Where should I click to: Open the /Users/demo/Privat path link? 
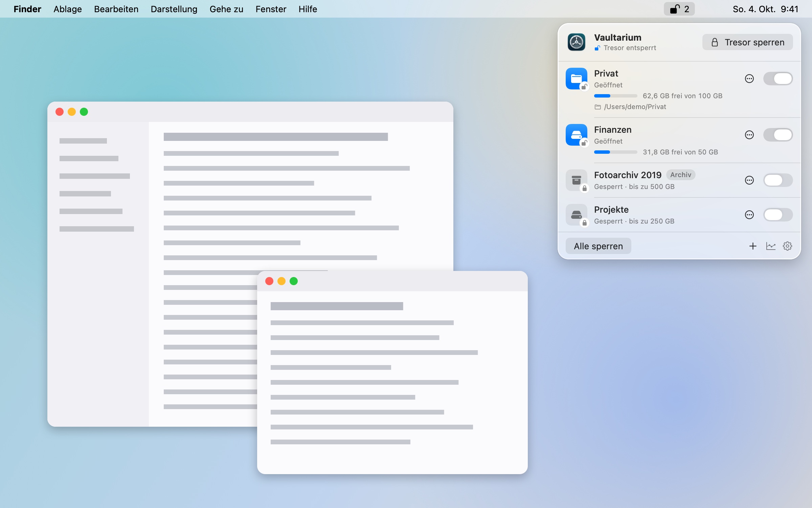tap(630, 107)
